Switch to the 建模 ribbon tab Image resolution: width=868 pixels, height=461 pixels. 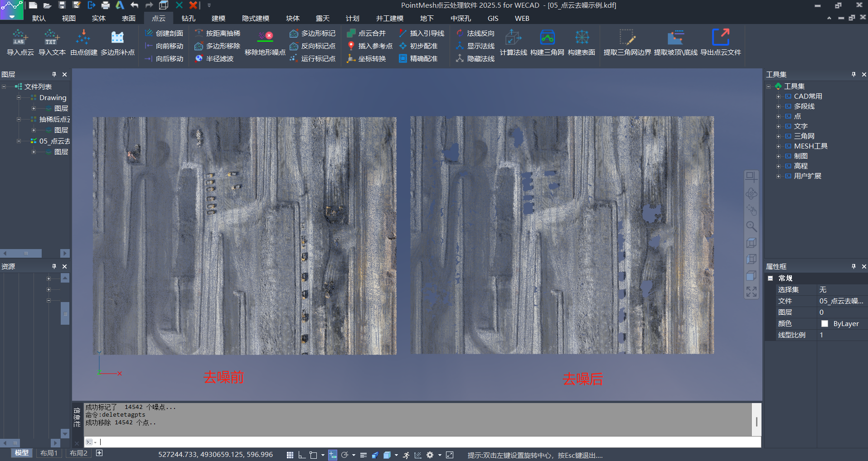click(218, 19)
